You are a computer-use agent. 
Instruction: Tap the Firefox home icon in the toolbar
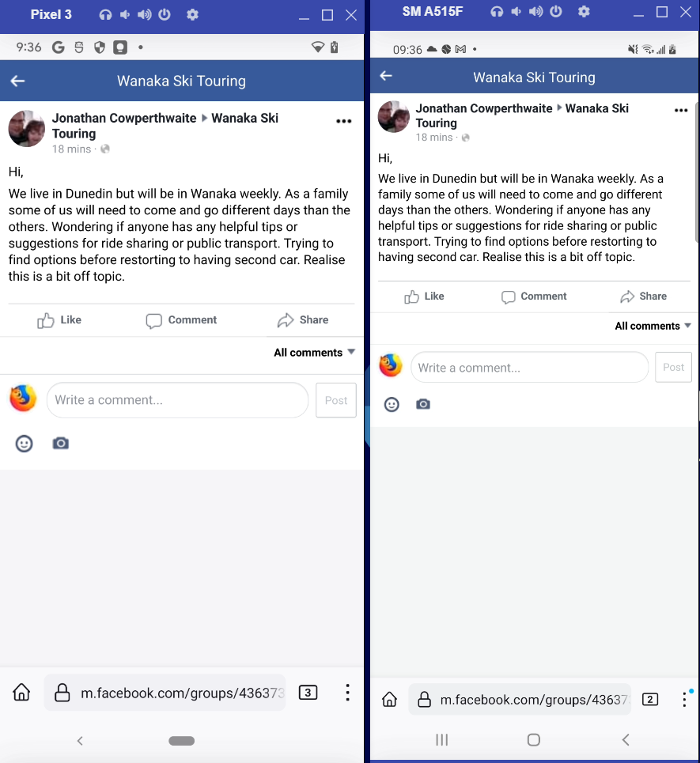click(21, 693)
